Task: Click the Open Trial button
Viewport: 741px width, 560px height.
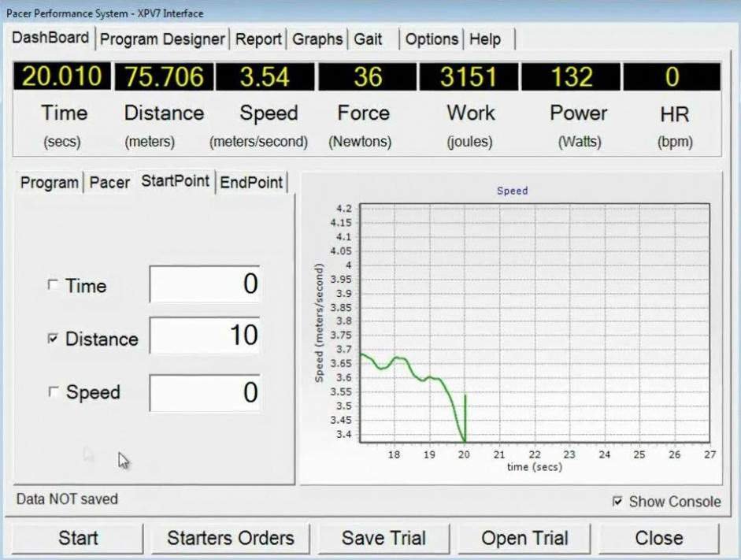Action: pyautogui.click(x=524, y=538)
